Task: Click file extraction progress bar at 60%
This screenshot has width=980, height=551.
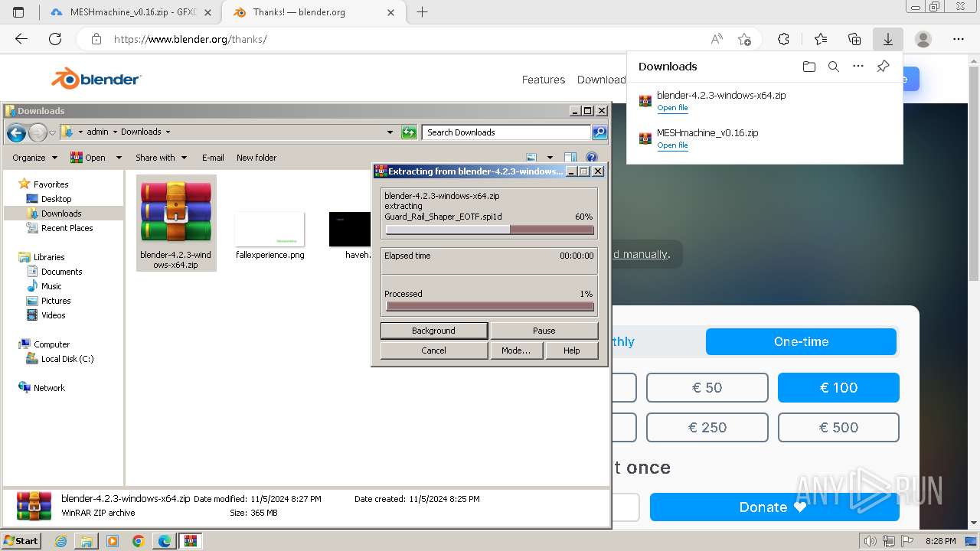Action: 489,230
